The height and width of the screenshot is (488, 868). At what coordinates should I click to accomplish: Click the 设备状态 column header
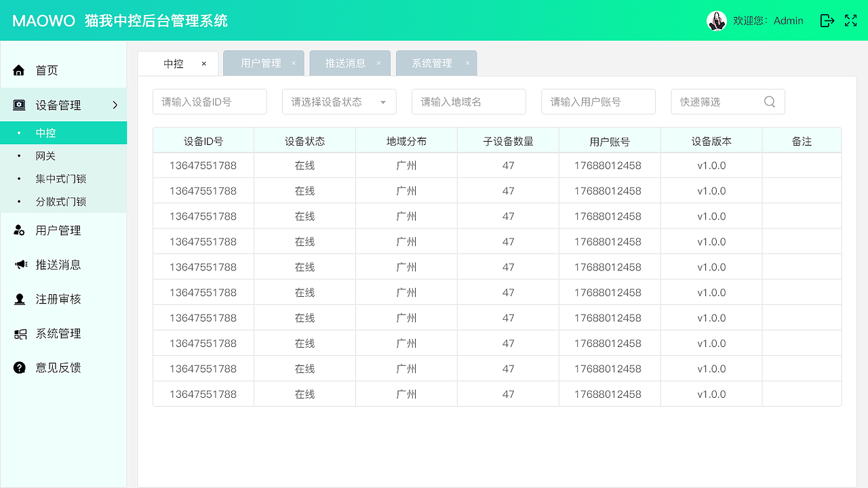pyautogui.click(x=305, y=141)
